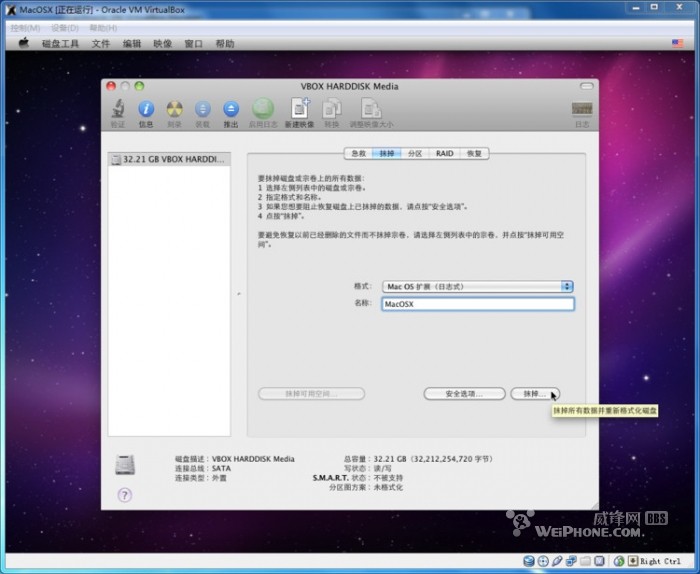This screenshot has width=700, height=574.
Task: Open the 文件 (File) menu
Action: [x=100, y=43]
